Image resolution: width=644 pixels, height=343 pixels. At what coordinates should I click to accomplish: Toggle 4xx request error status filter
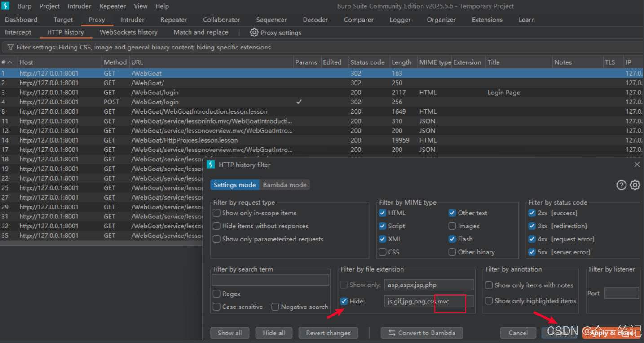[532, 239]
